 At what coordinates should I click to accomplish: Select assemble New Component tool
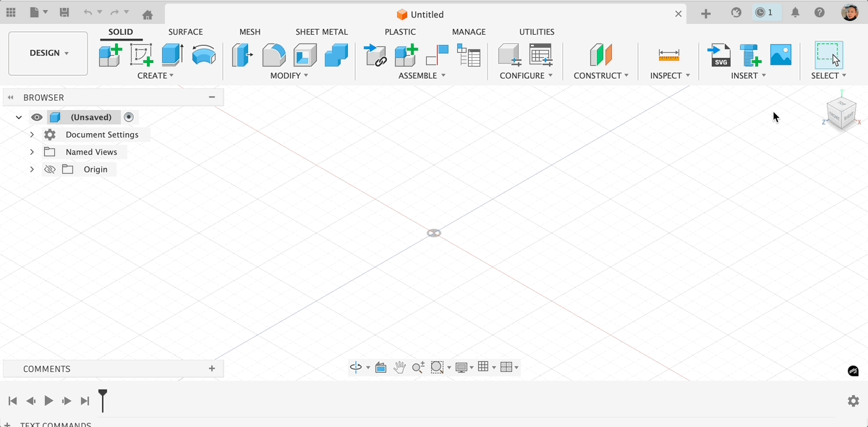point(406,55)
